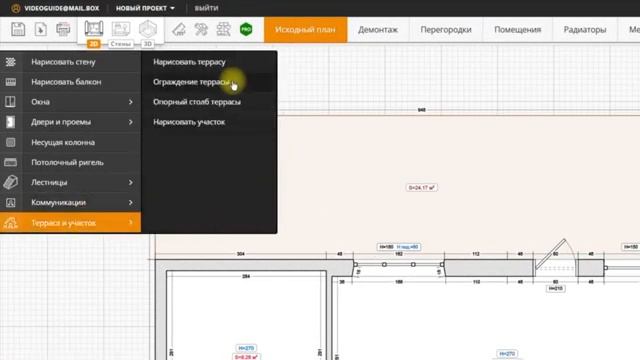The width and height of the screenshot is (640, 360).
Task: Click the window icon beside Окна
Action: pyautogui.click(x=11, y=102)
